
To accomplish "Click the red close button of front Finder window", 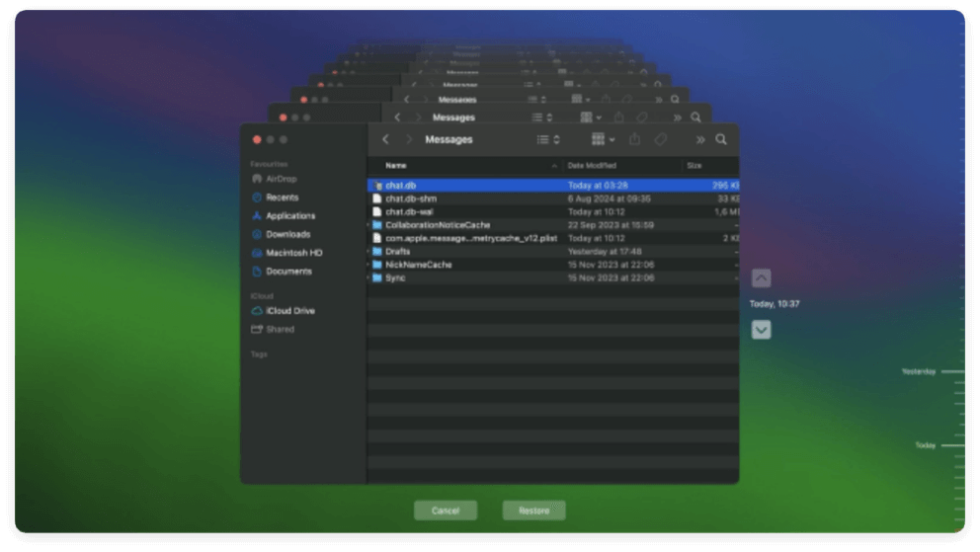I will 257,140.
